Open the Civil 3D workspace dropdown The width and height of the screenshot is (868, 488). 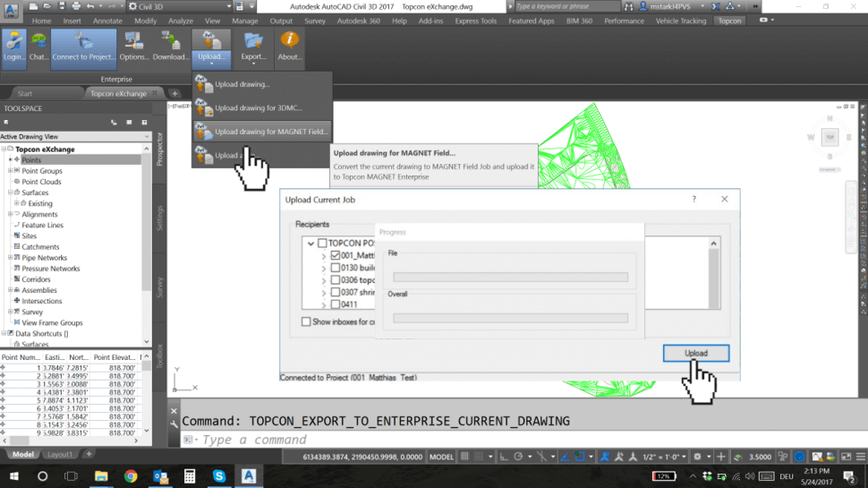[x=179, y=6]
